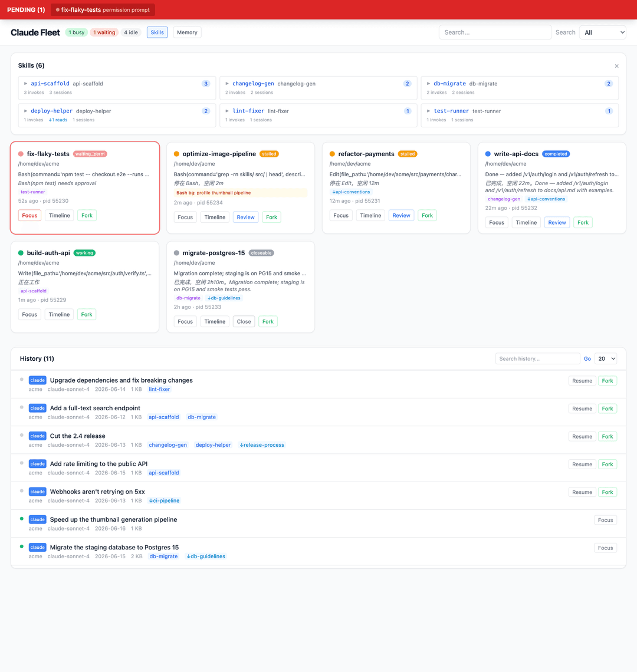The width and height of the screenshot is (637, 672).
Task: Click the closeable badge on migrate-postgres-15
Action: (x=261, y=253)
